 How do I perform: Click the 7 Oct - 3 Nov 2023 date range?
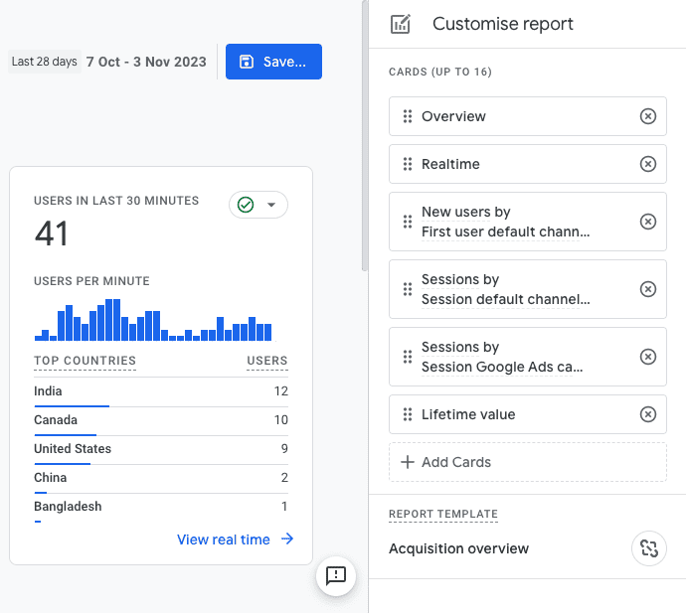pyautogui.click(x=146, y=62)
